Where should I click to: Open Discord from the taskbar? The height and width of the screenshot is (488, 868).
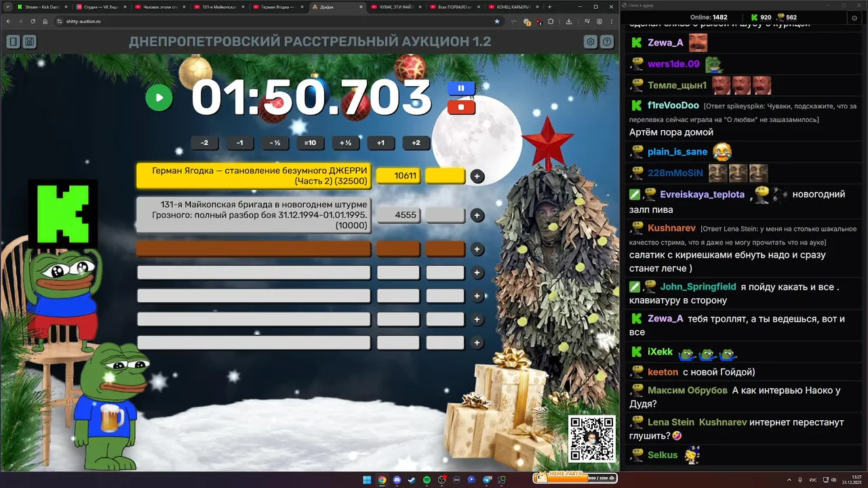397,480
